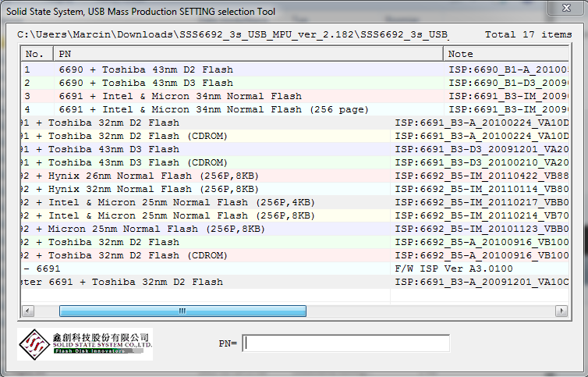
Task: Click note ISP:6692_B5-IM_20110422_VB88
Action: pos(481,176)
